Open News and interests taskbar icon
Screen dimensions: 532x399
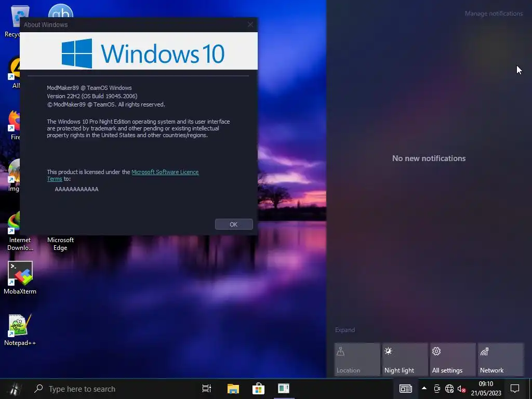(405, 389)
